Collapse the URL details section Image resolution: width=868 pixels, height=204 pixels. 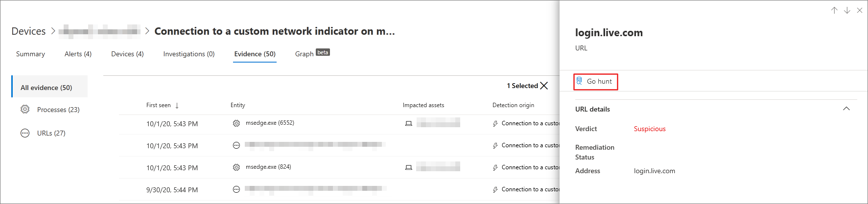pyautogui.click(x=846, y=109)
